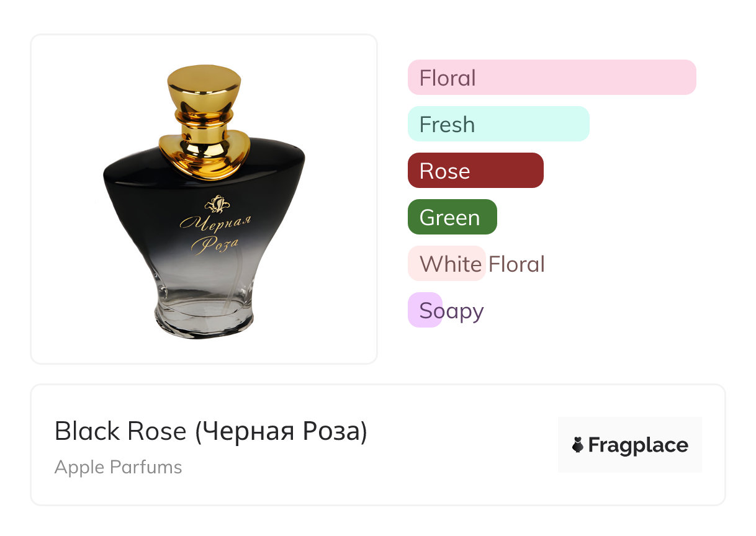Screen dimensions: 756x536
Task: Click the golden emblem on the bottle
Action: point(217,203)
